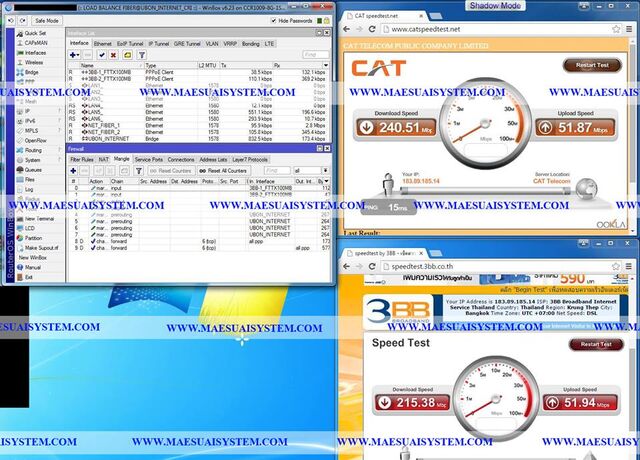Open CAPsMAN from the sidebar
The width and height of the screenshot is (640, 460).
pos(36,43)
